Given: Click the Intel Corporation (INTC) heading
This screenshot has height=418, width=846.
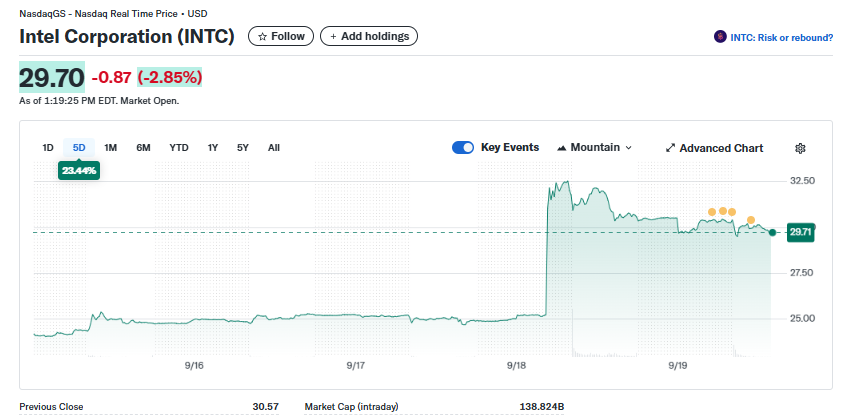Looking at the screenshot, I should [x=127, y=37].
